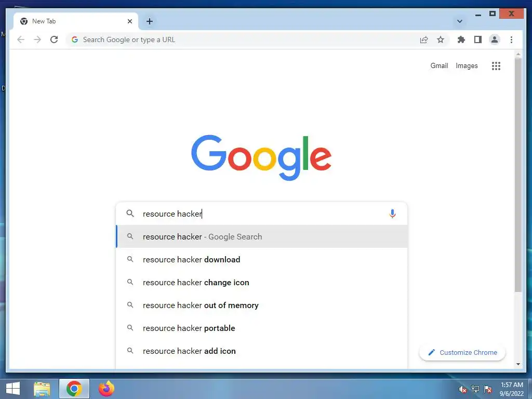The height and width of the screenshot is (399, 532).
Task: Choose the resource hacker out of memory suggestion
Action: [x=262, y=305]
